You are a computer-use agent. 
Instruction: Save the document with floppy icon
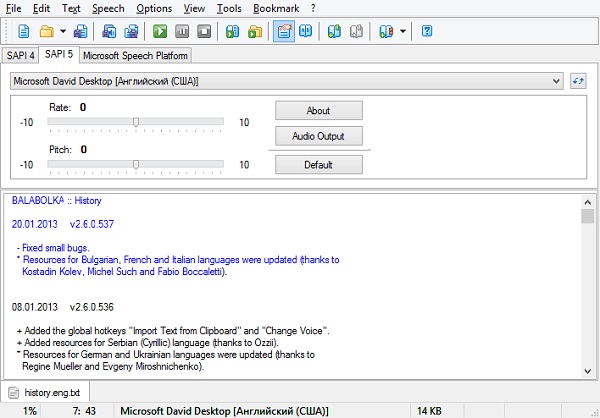[80, 31]
